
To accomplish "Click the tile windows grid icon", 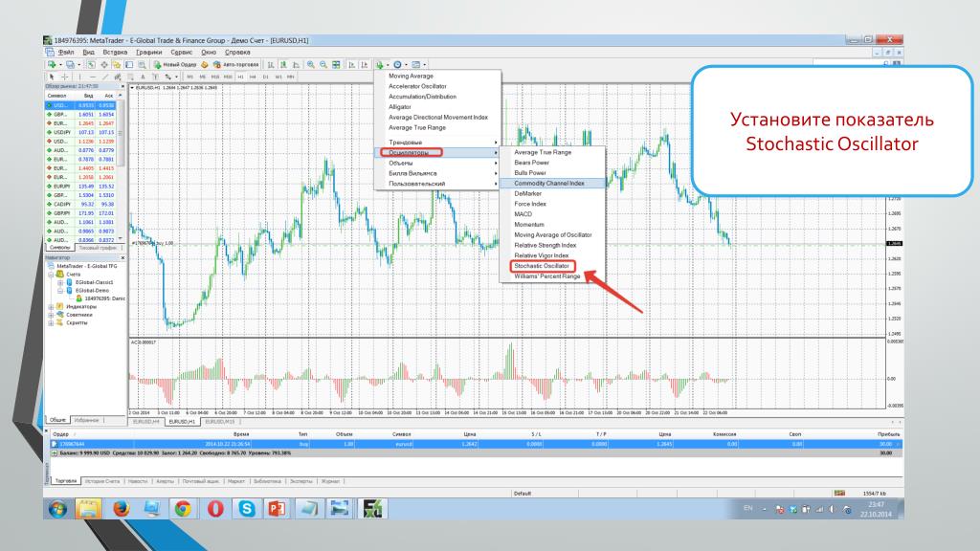I will click(x=336, y=64).
